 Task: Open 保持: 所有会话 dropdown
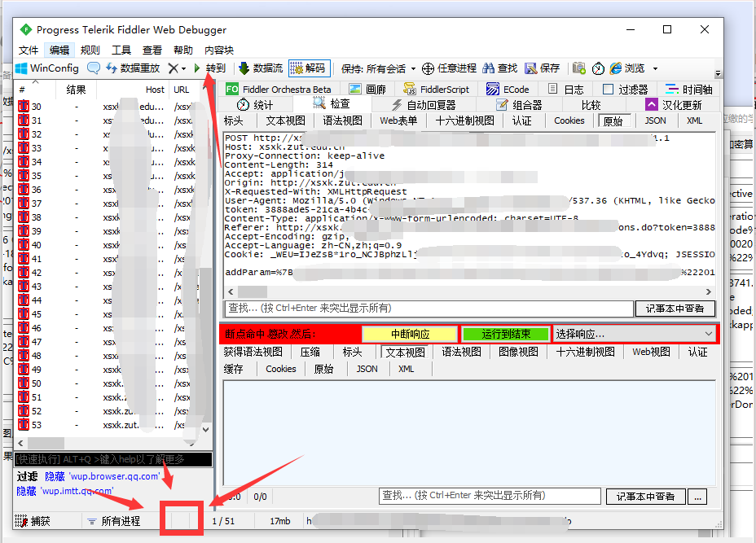pos(378,68)
